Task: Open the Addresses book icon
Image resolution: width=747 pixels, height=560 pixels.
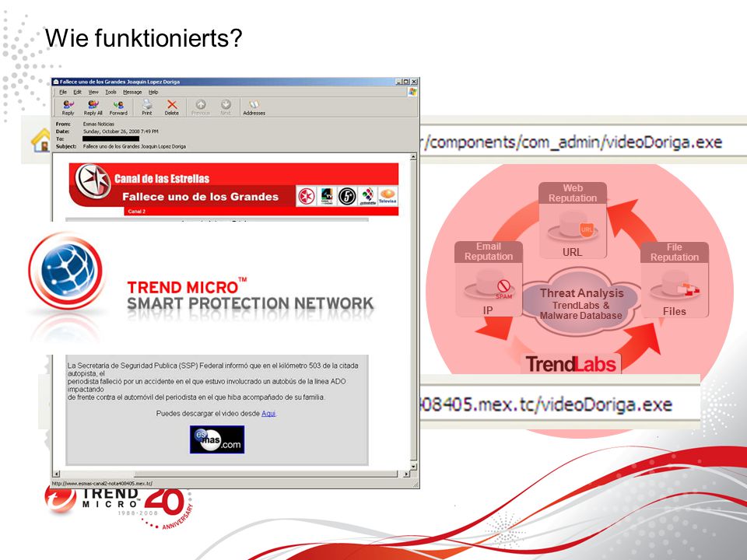Action: pos(254,107)
